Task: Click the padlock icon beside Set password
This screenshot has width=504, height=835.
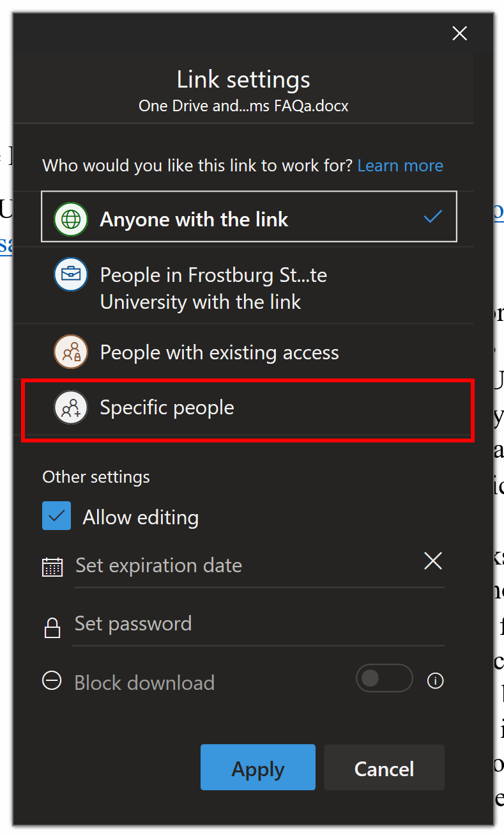Action: pos(52,627)
